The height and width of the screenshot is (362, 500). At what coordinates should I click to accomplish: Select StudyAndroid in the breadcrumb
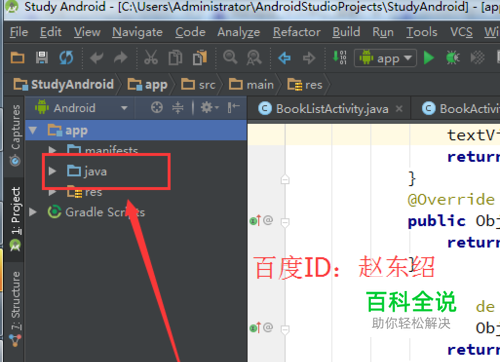click(64, 85)
